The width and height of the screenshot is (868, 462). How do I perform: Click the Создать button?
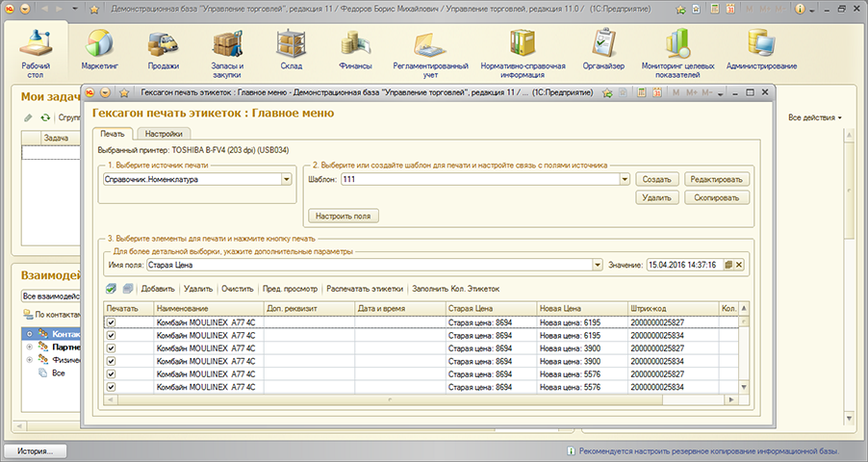(656, 179)
